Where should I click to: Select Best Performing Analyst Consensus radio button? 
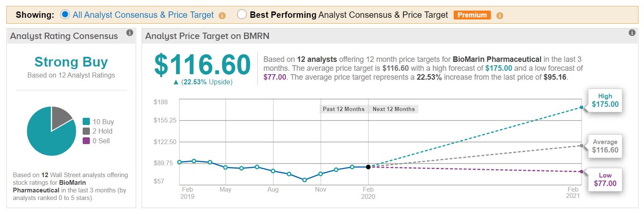pos(242,15)
